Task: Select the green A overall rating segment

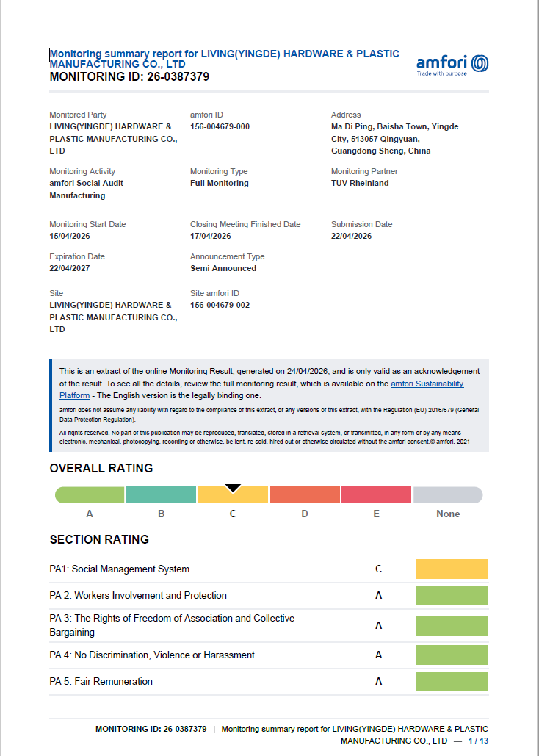Action: tap(90, 494)
